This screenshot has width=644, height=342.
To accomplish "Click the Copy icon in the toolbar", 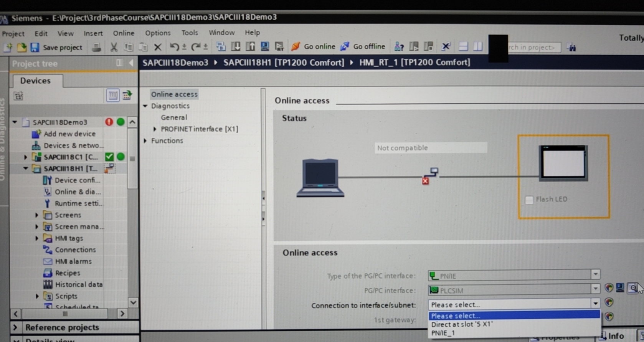I will [x=128, y=47].
